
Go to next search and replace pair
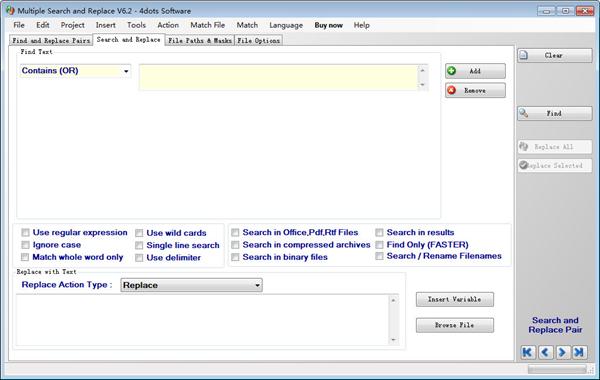(x=562, y=352)
